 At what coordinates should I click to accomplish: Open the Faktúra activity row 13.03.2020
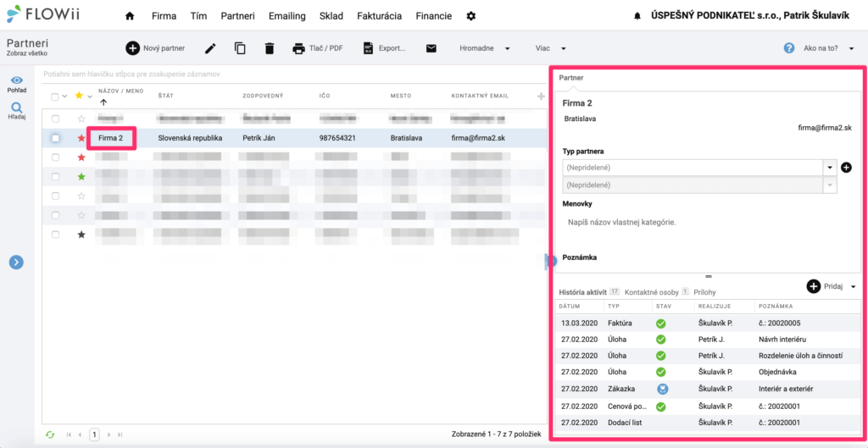coord(708,323)
